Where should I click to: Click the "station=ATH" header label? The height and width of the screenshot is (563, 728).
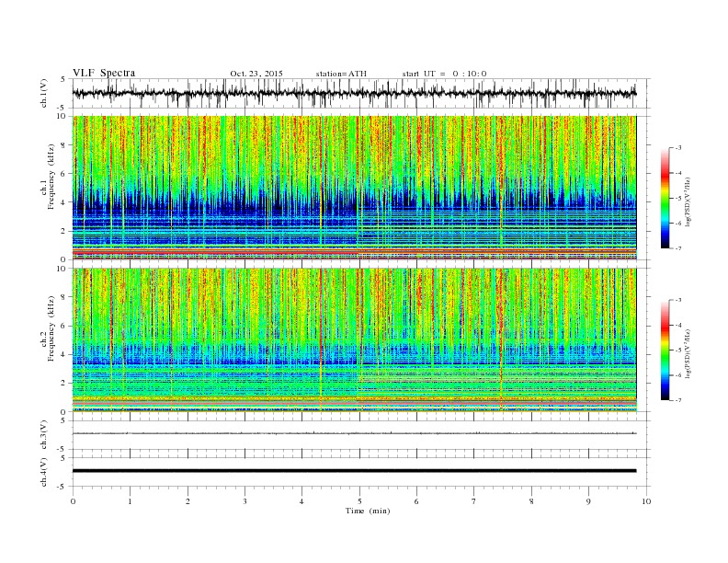tap(341, 74)
